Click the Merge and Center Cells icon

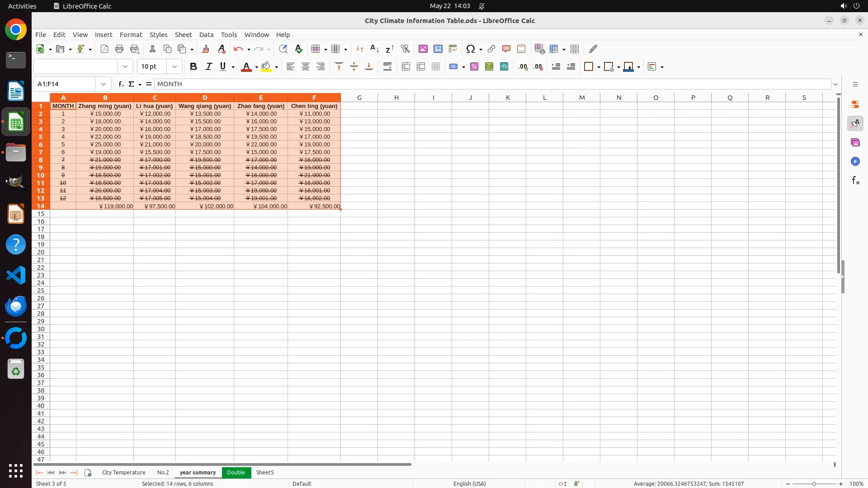pos(406,67)
